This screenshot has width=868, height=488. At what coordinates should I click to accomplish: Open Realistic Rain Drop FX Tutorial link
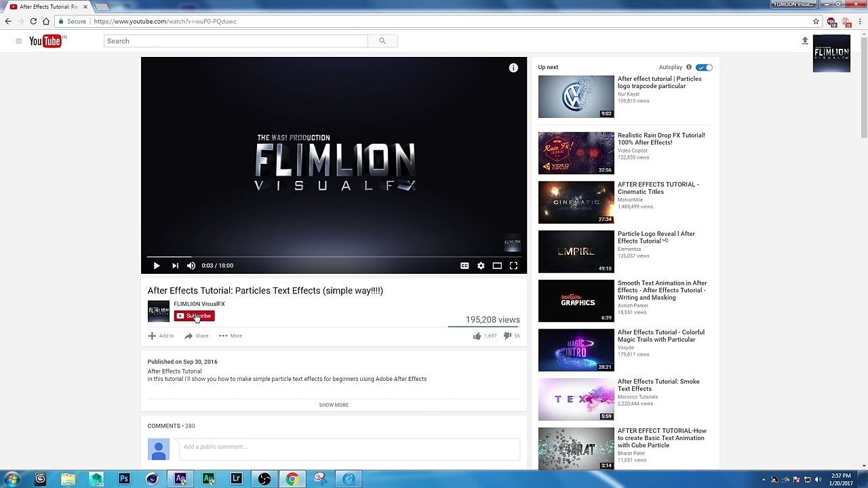[x=661, y=139]
